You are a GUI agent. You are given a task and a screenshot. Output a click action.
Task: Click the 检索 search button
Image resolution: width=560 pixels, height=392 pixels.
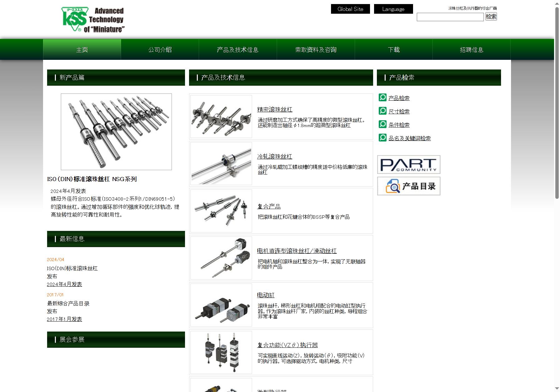click(x=491, y=17)
